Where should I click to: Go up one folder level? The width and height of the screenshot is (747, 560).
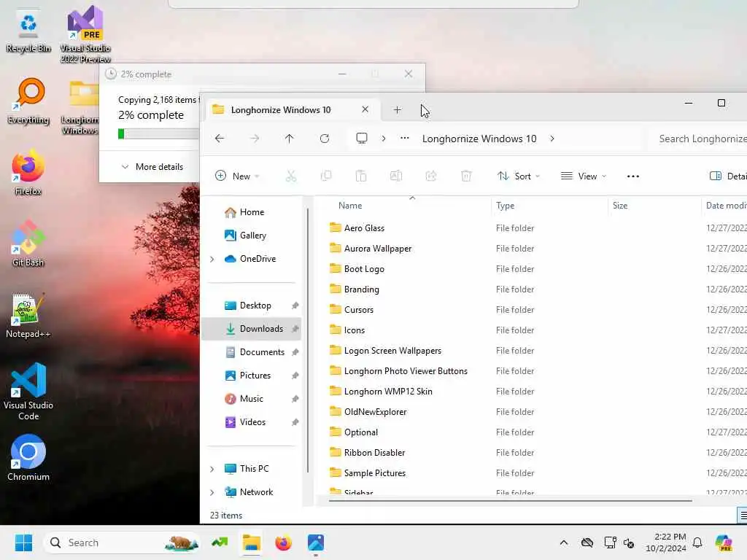289,139
